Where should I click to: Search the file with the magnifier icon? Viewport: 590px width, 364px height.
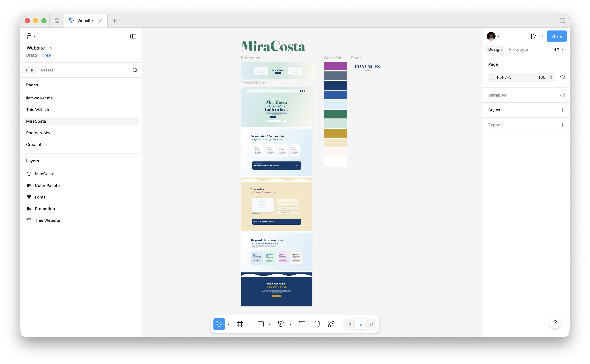coord(135,70)
